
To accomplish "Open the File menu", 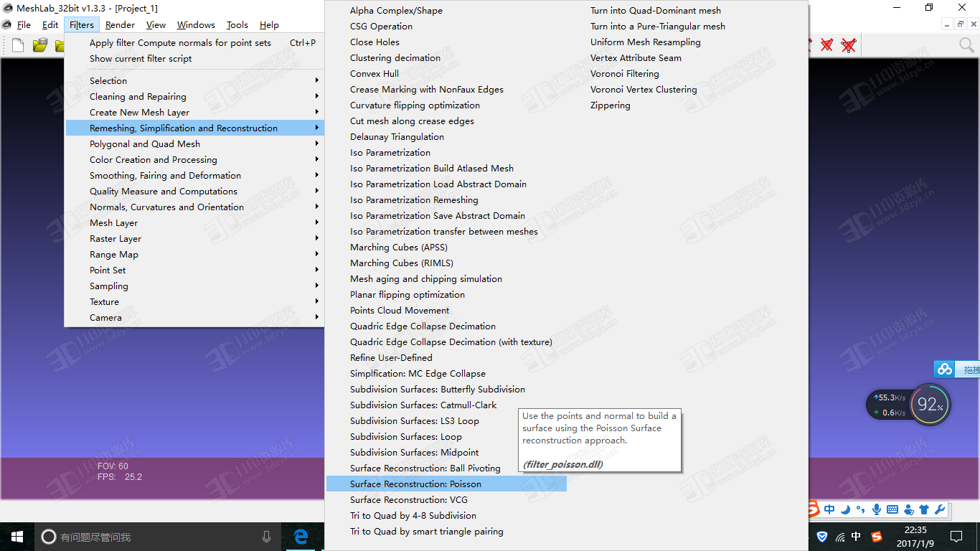I will [x=24, y=24].
